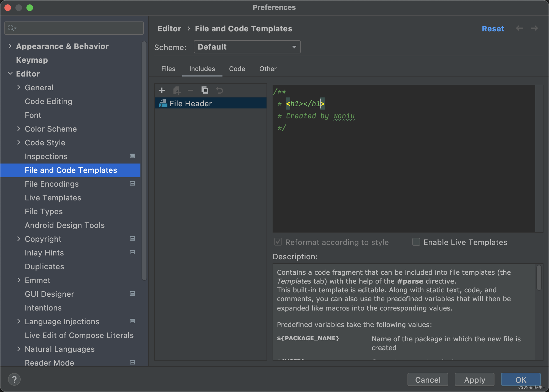Select Intentions settings
Screen dimensions: 549x392
pyautogui.click(x=43, y=308)
